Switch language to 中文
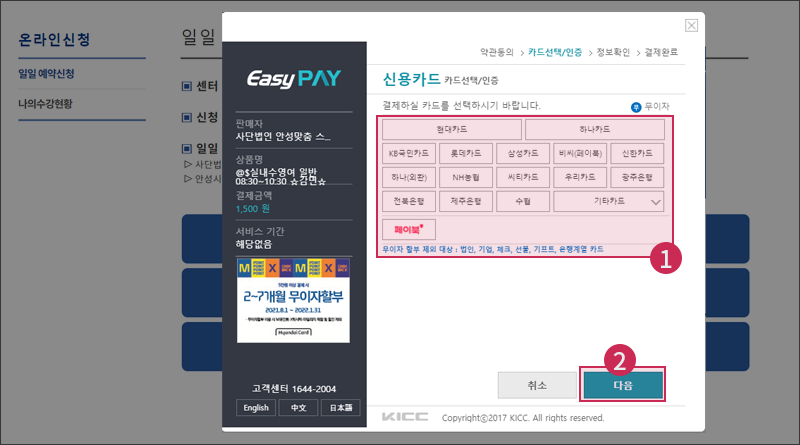Viewport: 800px width, 445px height. pos(298,408)
